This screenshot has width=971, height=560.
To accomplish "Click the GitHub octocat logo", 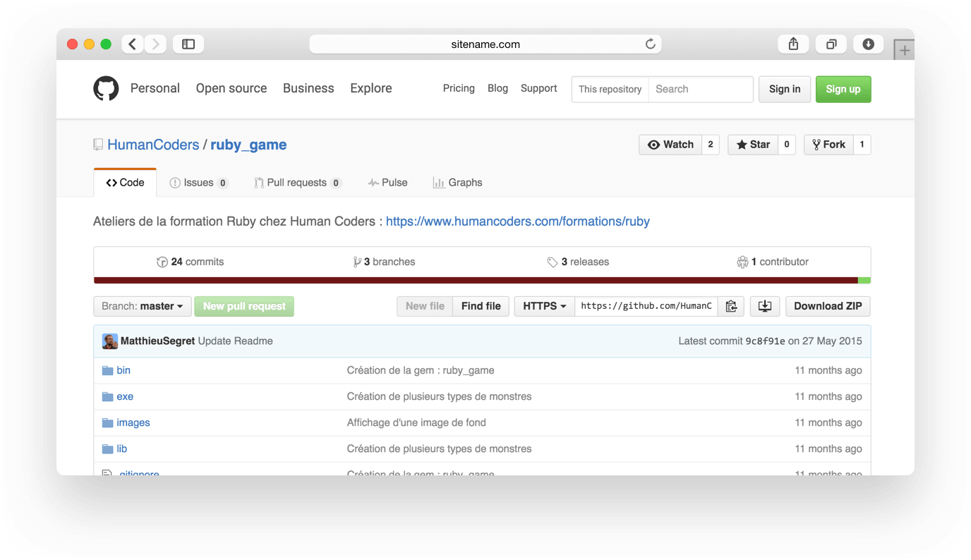I will tap(106, 89).
